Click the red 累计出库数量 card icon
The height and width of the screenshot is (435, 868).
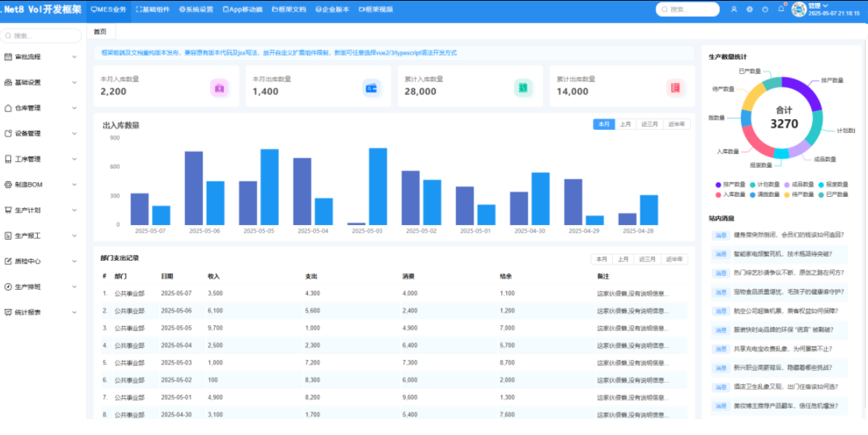point(676,88)
